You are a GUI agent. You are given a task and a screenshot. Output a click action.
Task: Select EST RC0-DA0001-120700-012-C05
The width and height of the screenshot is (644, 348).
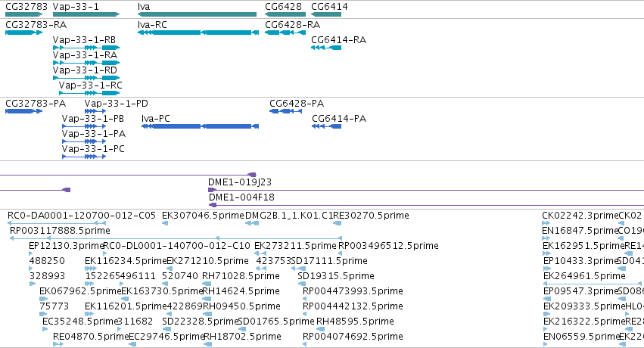[x=57, y=223]
